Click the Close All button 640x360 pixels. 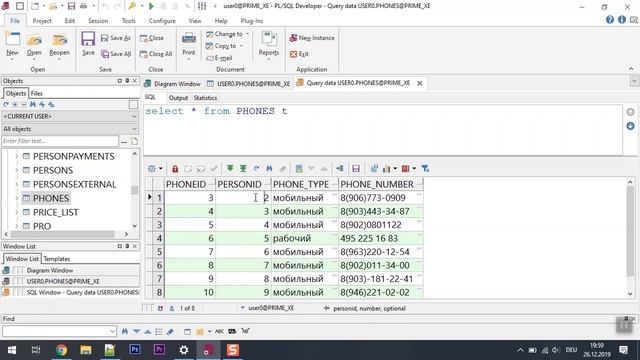point(156,54)
